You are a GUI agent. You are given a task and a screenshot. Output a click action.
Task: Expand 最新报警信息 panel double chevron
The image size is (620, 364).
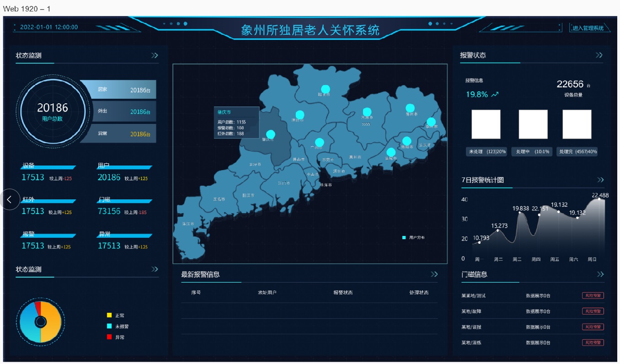[x=434, y=274]
